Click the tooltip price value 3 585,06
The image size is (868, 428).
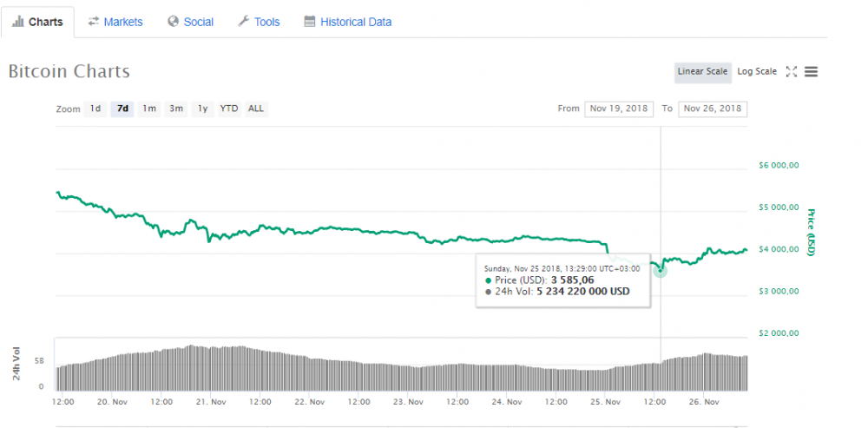click(572, 280)
